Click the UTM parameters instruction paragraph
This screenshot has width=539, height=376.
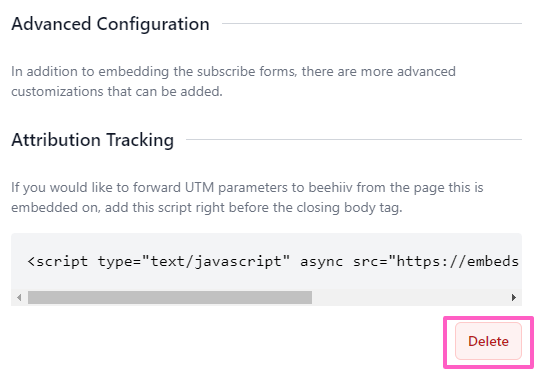coord(247,198)
